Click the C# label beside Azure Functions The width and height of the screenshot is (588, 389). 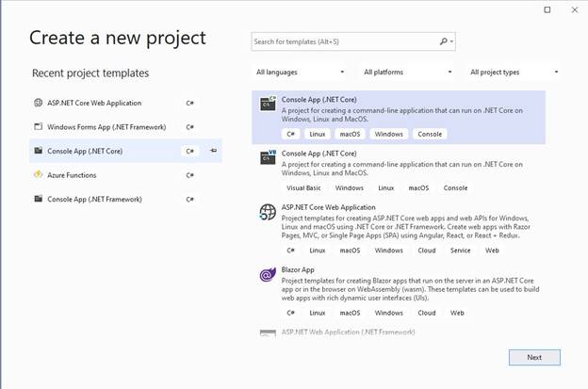point(189,175)
